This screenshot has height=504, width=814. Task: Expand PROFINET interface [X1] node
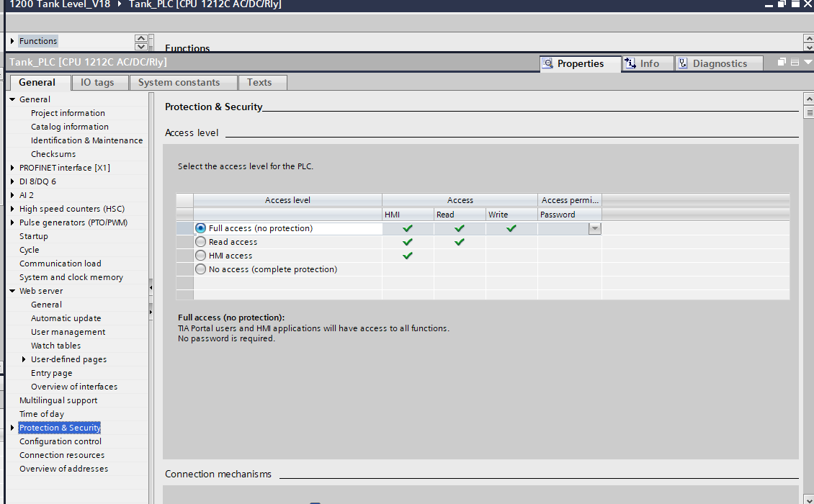coord(12,168)
